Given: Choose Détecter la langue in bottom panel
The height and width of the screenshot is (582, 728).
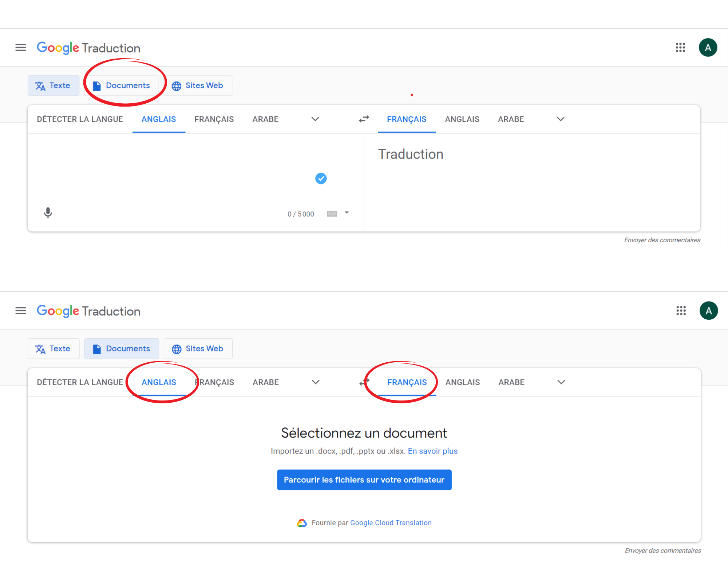Looking at the screenshot, I should [80, 382].
